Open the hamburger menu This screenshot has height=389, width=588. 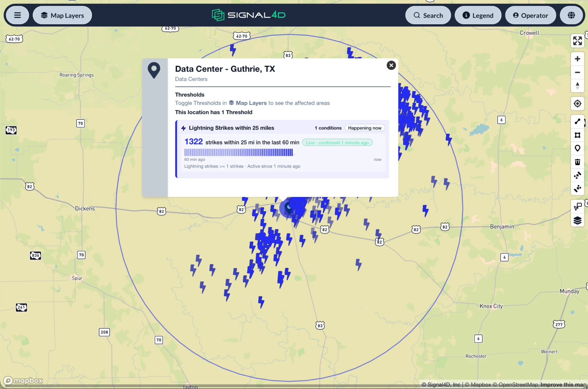[17, 15]
